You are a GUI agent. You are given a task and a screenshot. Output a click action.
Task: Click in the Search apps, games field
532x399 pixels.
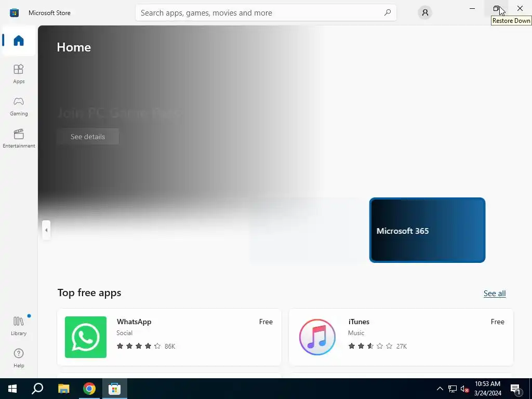(265, 12)
